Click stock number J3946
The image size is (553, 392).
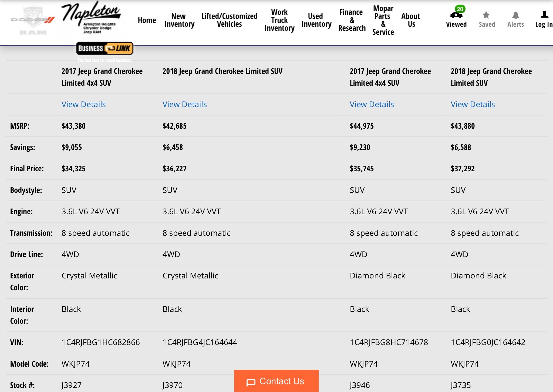coord(360,385)
